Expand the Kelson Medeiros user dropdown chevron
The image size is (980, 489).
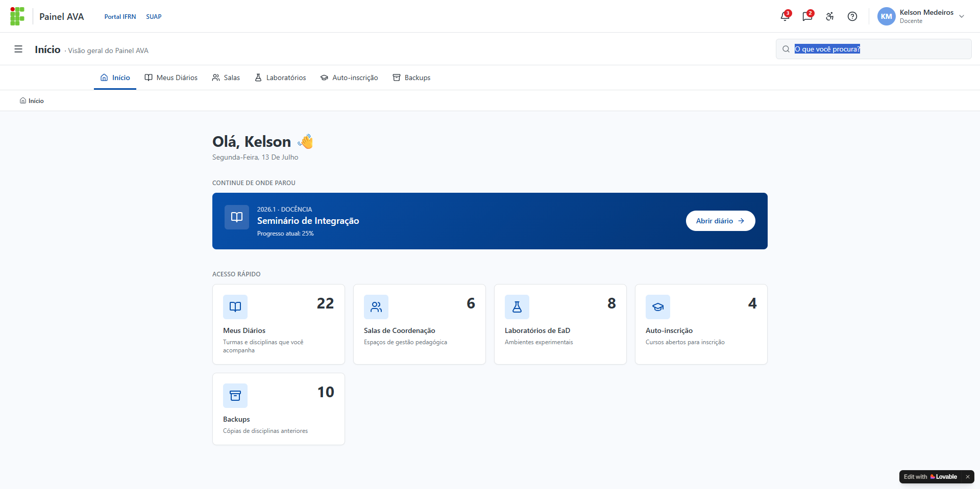coord(962,16)
